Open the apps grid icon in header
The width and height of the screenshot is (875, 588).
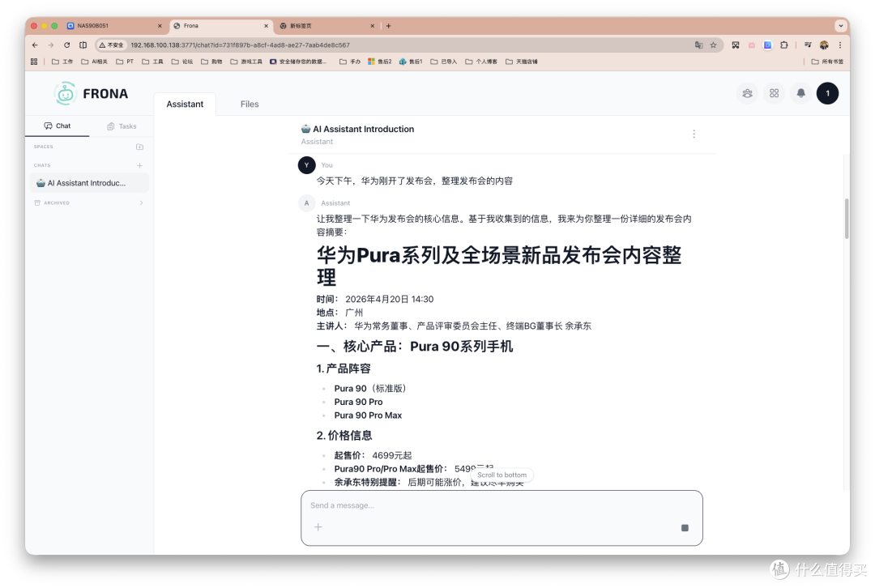pos(774,93)
